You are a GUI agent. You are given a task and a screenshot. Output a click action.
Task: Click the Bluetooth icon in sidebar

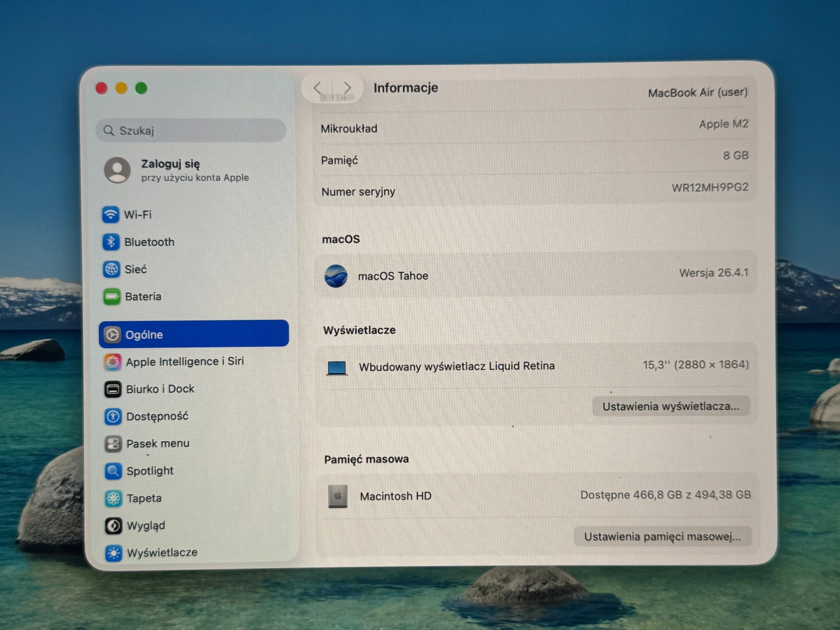(x=111, y=242)
